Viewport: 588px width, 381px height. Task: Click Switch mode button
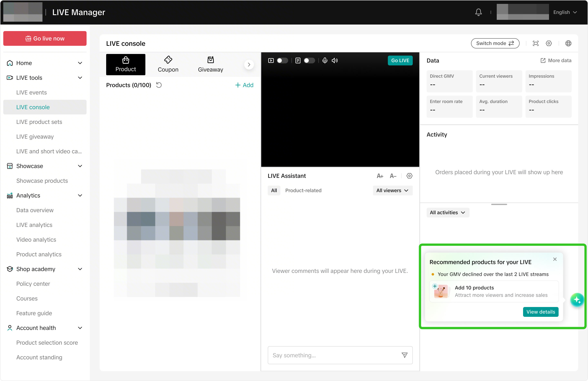(495, 43)
